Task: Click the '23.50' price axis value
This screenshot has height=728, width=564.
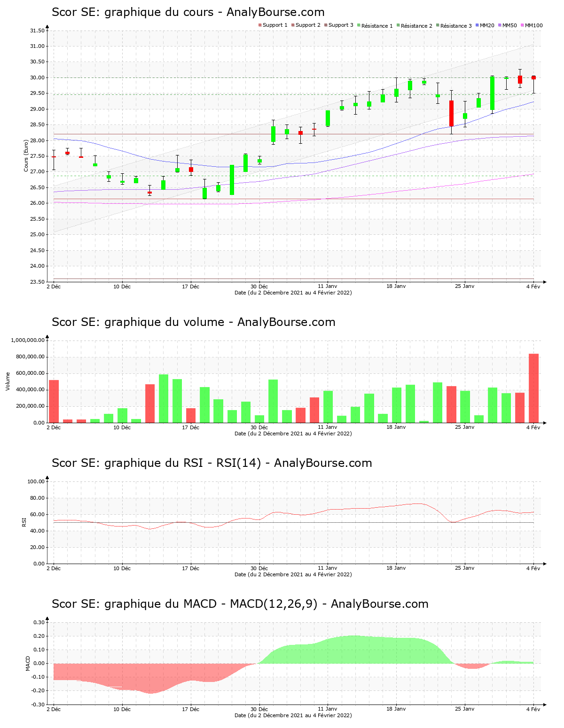Action: pos(37,282)
